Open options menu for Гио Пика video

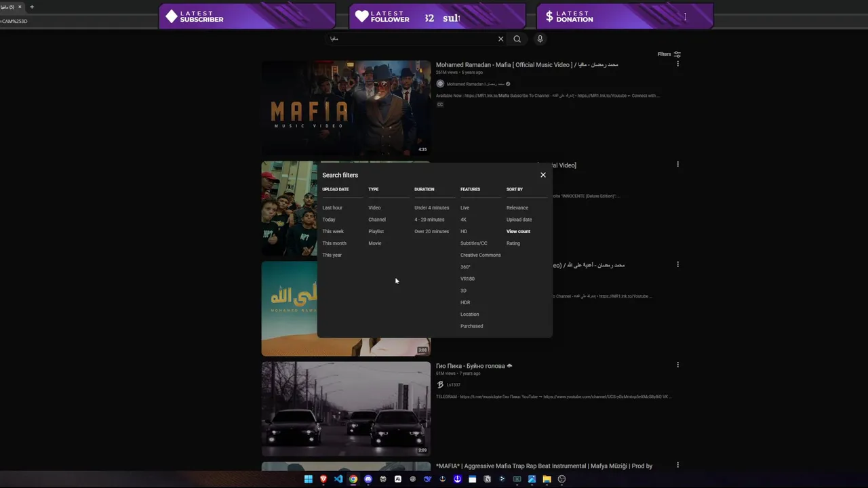tap(677, 365)
